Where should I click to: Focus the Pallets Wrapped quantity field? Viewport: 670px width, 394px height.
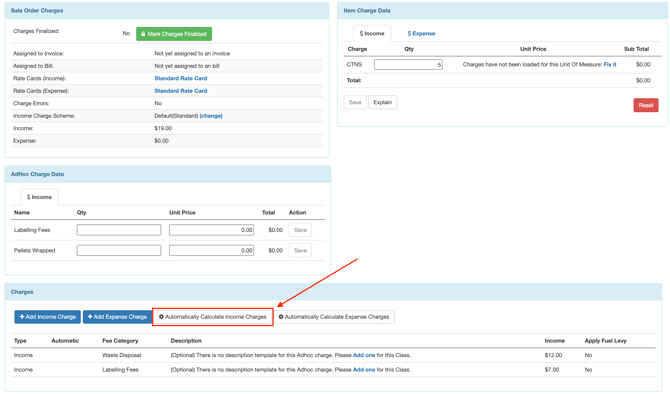pos(119,250)
